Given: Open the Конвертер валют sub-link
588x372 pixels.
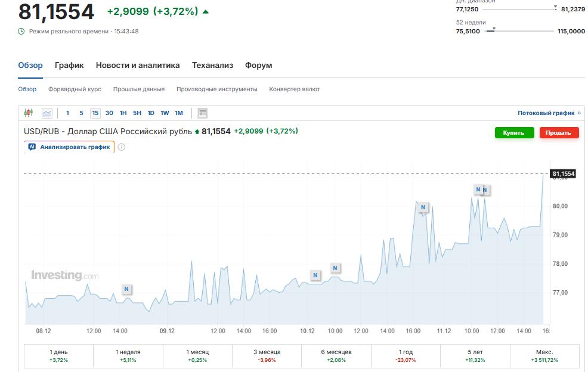Looking at the screenshot, I should pos(295,89).
